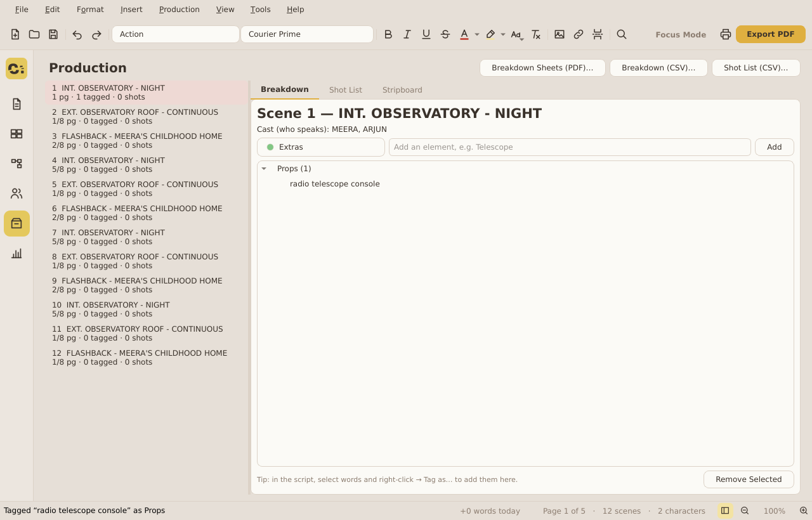Open the Production menu
Viewport: 812px width, 520px height.
pyautogui.click(x=180, y=10)
